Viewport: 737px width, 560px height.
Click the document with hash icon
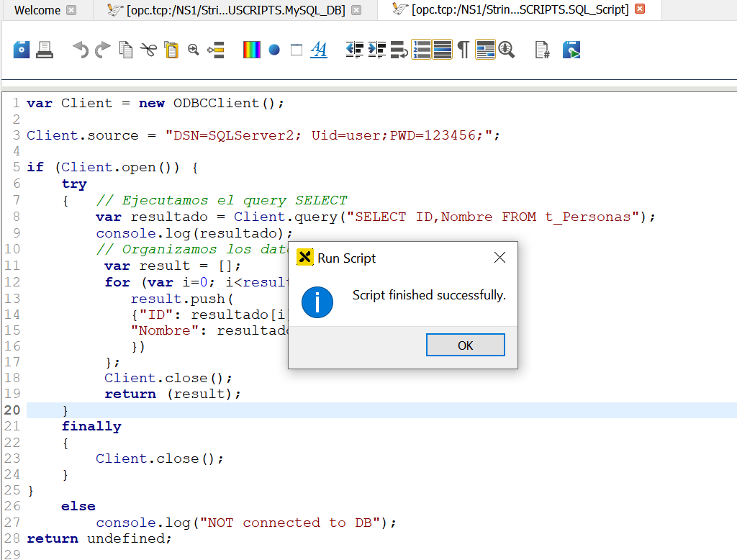pyautogui.click(x=543, y=50)
